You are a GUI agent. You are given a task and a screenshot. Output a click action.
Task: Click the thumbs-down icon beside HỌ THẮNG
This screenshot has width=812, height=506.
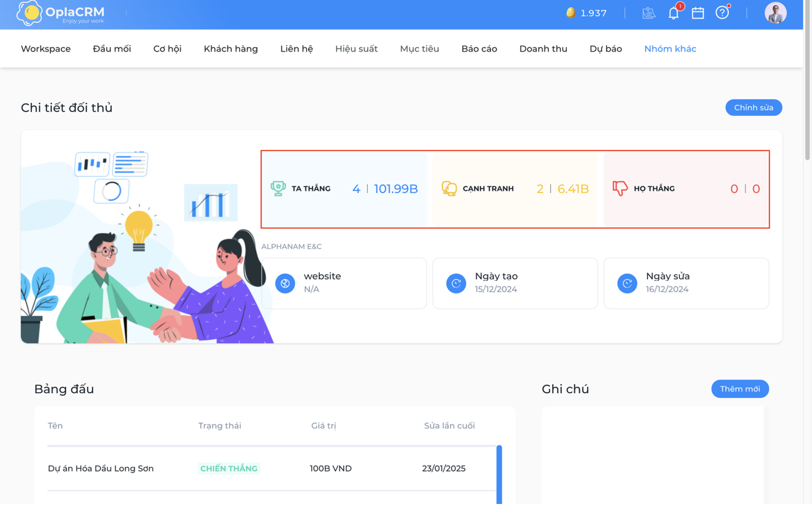620,188
